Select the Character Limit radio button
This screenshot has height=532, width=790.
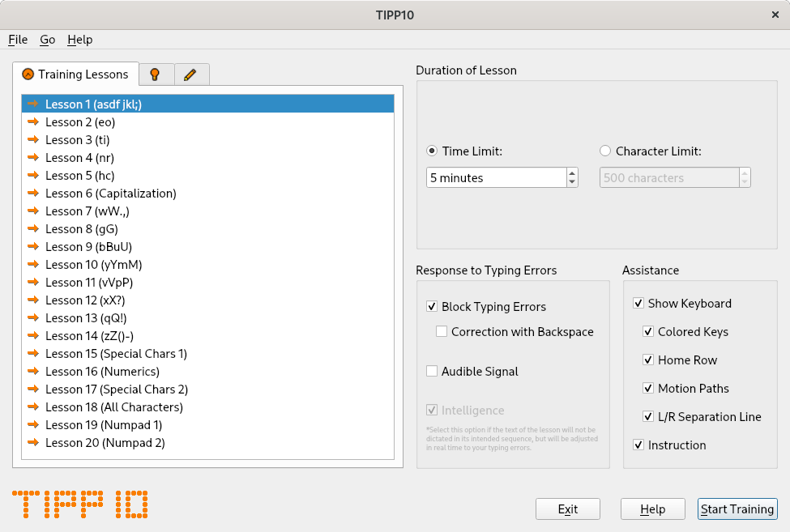605,151
